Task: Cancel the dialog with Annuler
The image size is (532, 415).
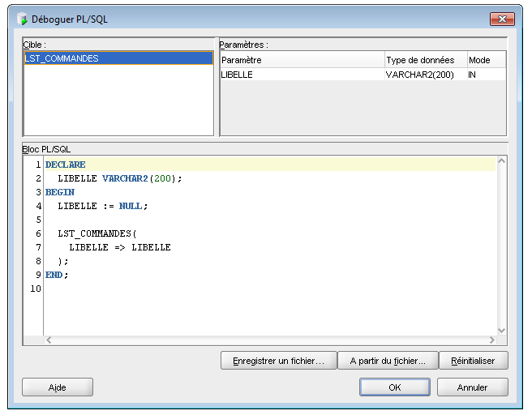Action: tap(472, 387)
